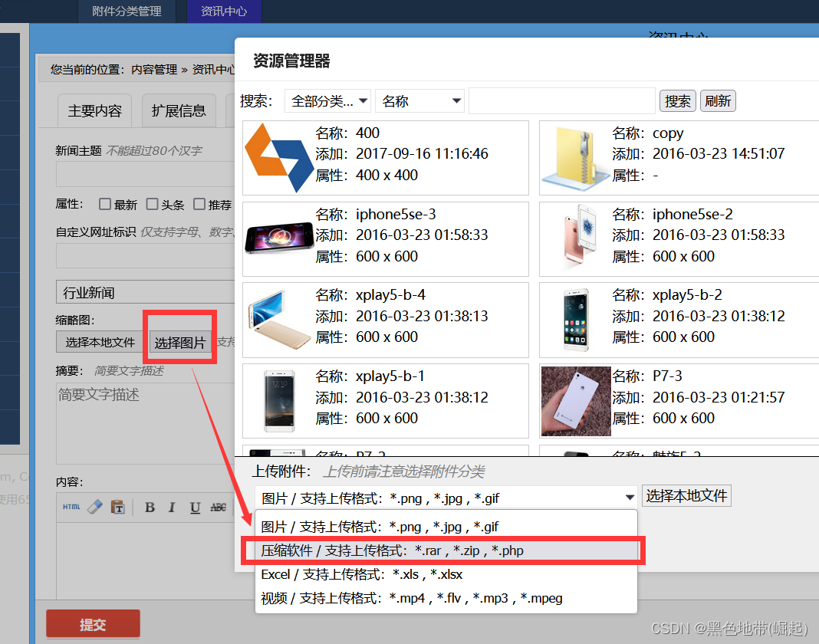819x644 pixels.
Task: Enable the 头条 checkbox
Action: click(x=153, y=204)
